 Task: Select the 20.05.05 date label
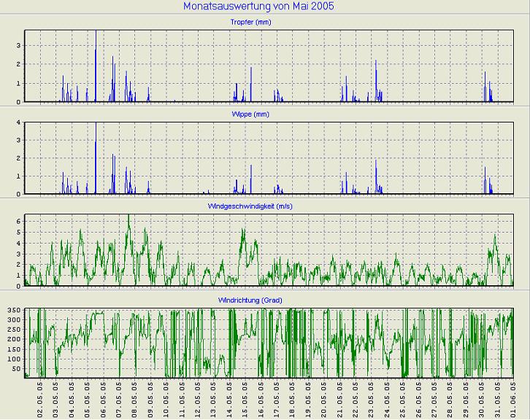(x=324, y=399)
